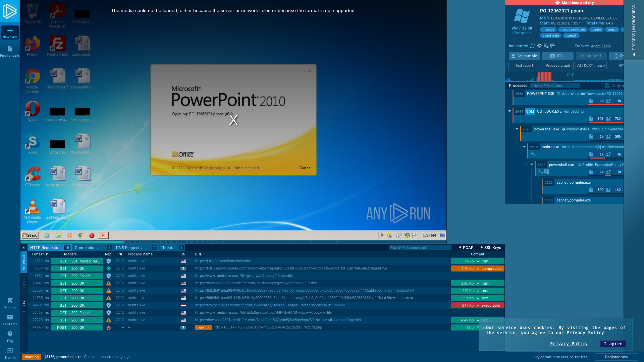This screenshot has width=644, height=362.
Task: Click the PowerPoint taskbar icon
Action: [x=103, y=235]
